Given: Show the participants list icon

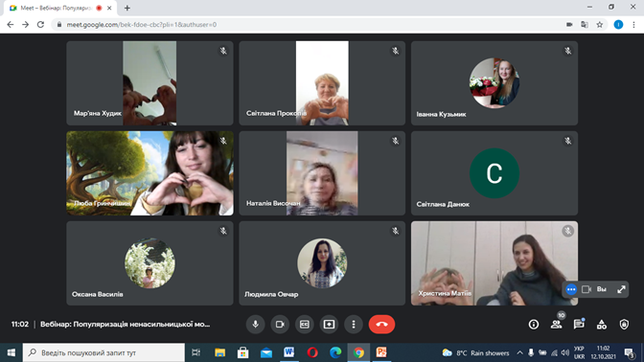Looking at the screenshot, I should pyautogui.click(x=557, y=325).
